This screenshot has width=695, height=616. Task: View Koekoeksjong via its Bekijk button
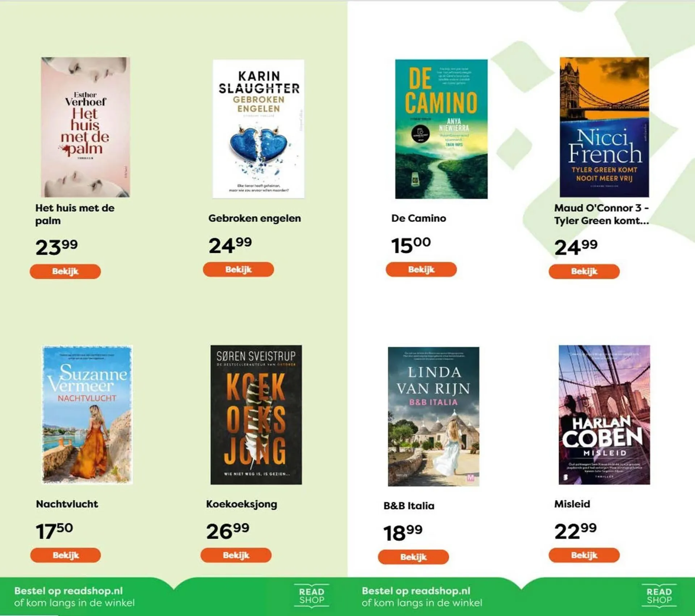(x=236, y=555)
